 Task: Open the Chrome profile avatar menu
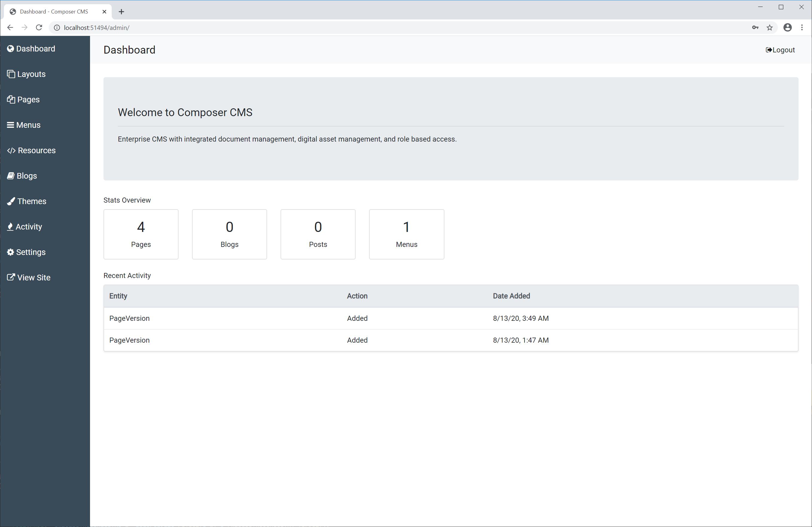(x=787, y=28)
